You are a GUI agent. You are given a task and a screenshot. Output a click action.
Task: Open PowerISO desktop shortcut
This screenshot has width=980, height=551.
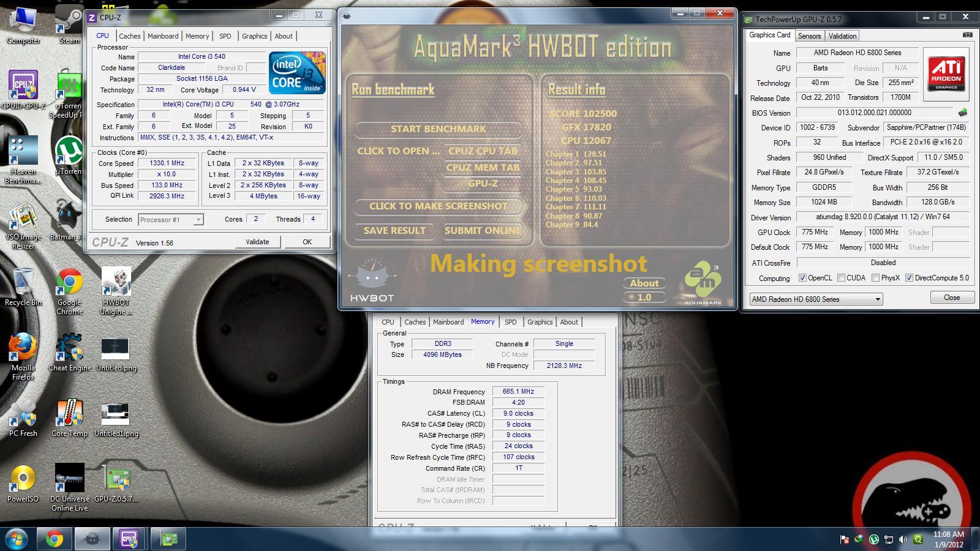pyautogui.click(x=23, y=484)
